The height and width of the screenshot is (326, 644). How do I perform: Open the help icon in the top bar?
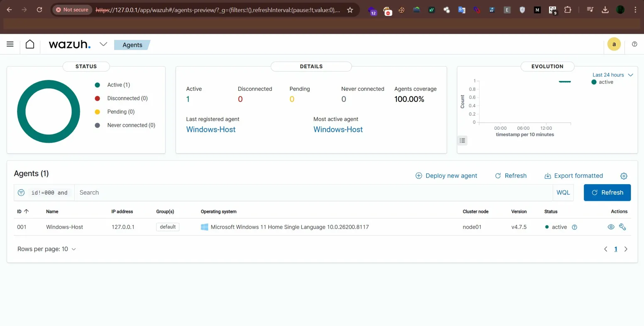coord(634,44)
